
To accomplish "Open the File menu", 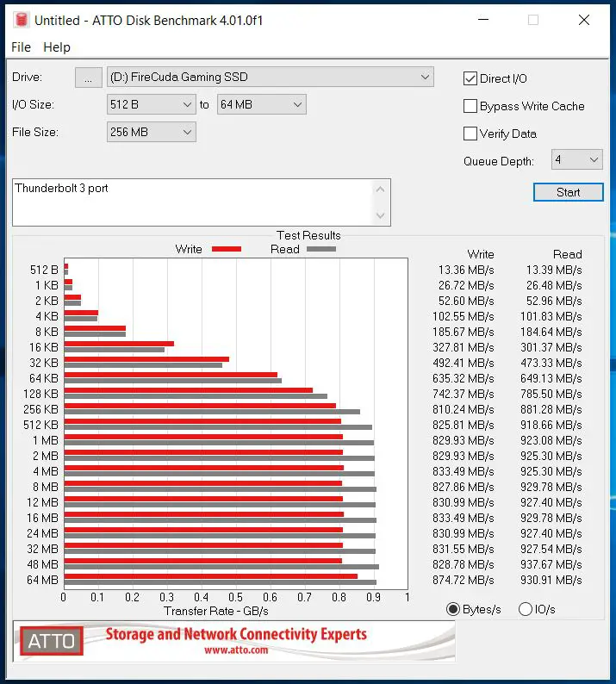I will (x=21, y=47).
